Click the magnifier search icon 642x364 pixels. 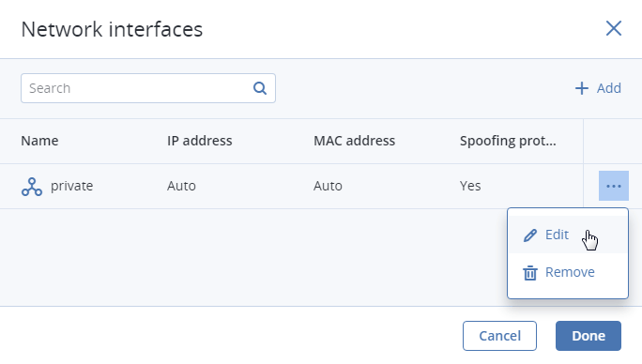coord(260,88)
